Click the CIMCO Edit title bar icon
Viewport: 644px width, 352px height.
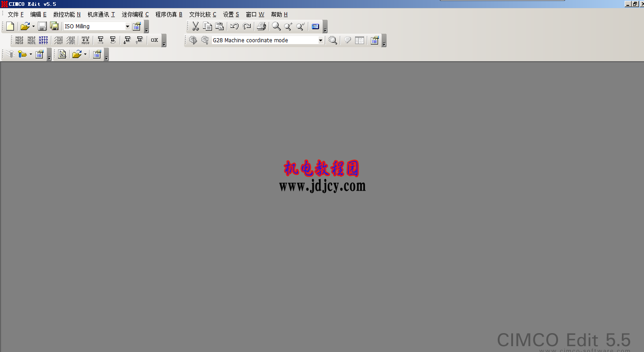point(5,4)
